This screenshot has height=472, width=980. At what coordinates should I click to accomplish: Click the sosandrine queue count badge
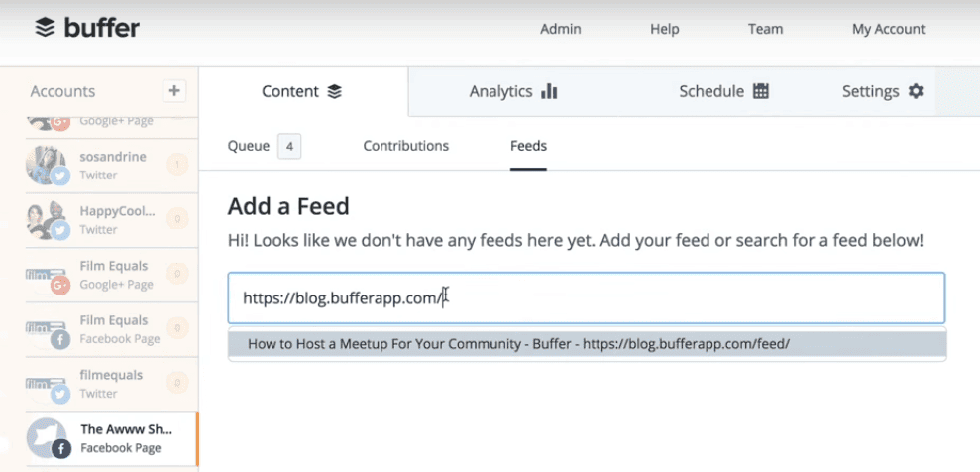coord(177,165)
